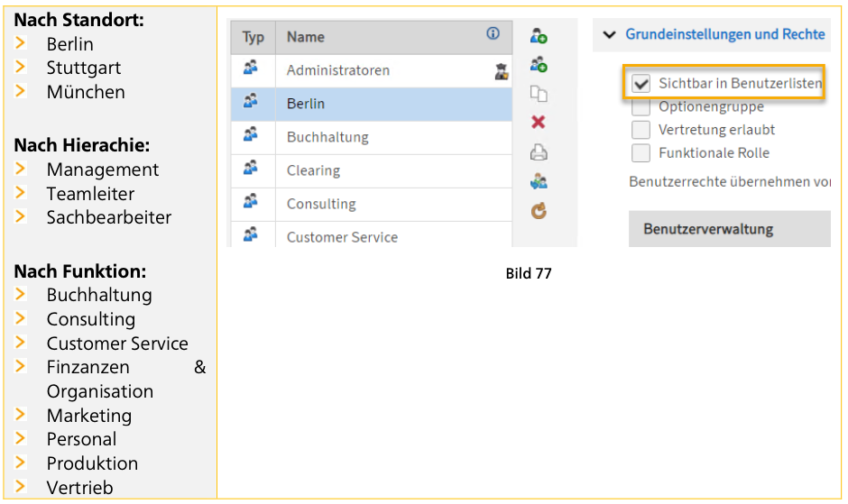This screenshot has width=848, height=504.
Task: Click the group icon in Berlin row
Action: 250,101
